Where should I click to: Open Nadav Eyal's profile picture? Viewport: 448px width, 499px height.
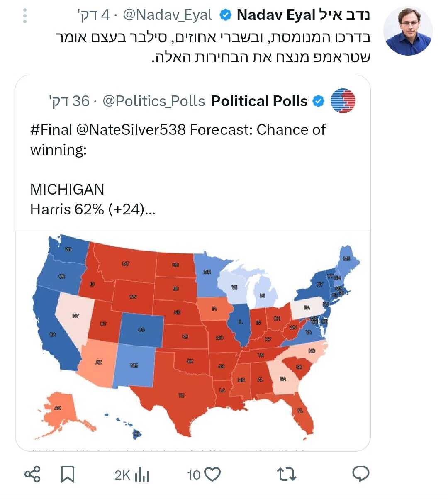point(408,31)
